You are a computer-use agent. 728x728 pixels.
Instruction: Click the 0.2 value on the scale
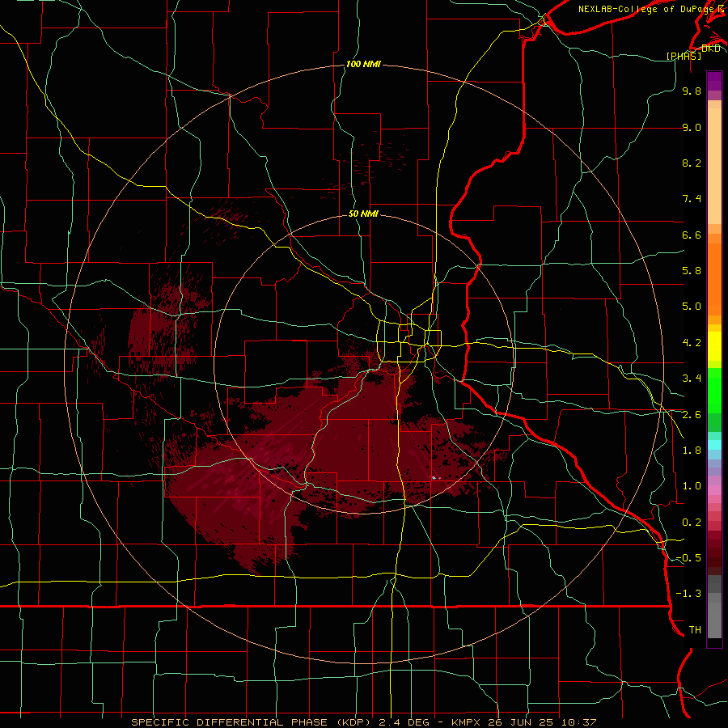click(692, 523)
